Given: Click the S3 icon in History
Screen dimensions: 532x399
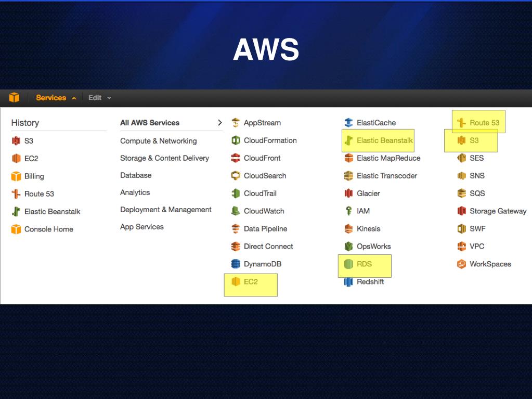Looking at the screenshot, I should [16, 141].
